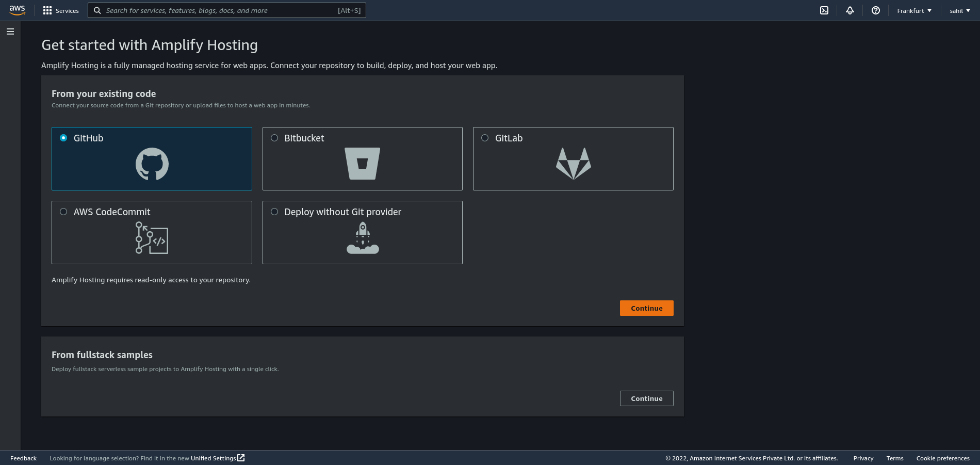The image size is (980, 465).
Task: Click the Services menu label
Action: [67, 11]
